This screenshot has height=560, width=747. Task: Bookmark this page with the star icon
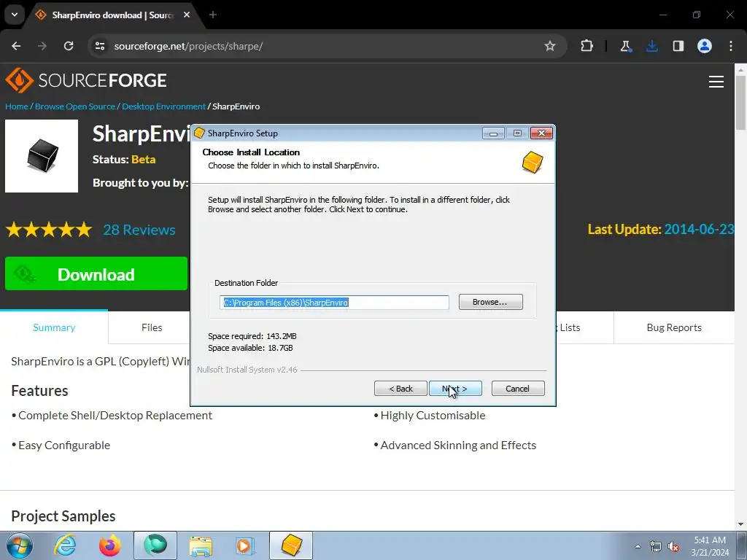coord(550,46)
